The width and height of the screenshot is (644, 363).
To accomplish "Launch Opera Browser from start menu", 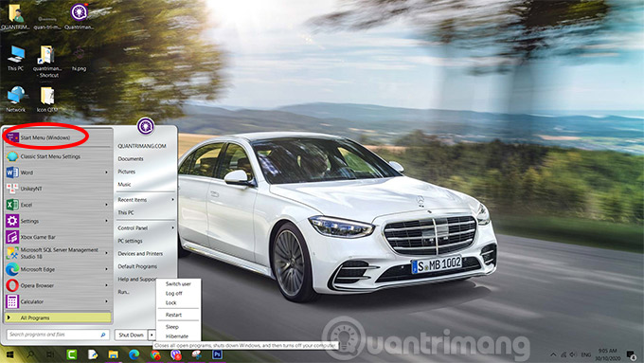I will [59, 285].
